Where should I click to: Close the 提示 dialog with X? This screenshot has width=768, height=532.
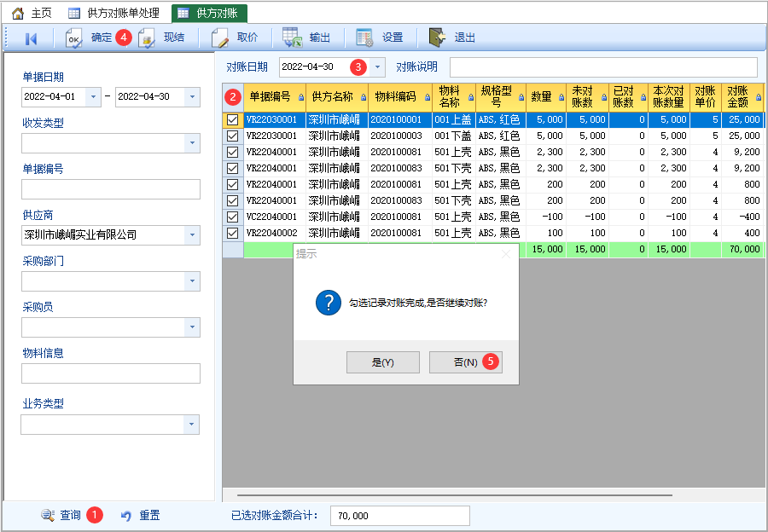(x=506, y=253)
